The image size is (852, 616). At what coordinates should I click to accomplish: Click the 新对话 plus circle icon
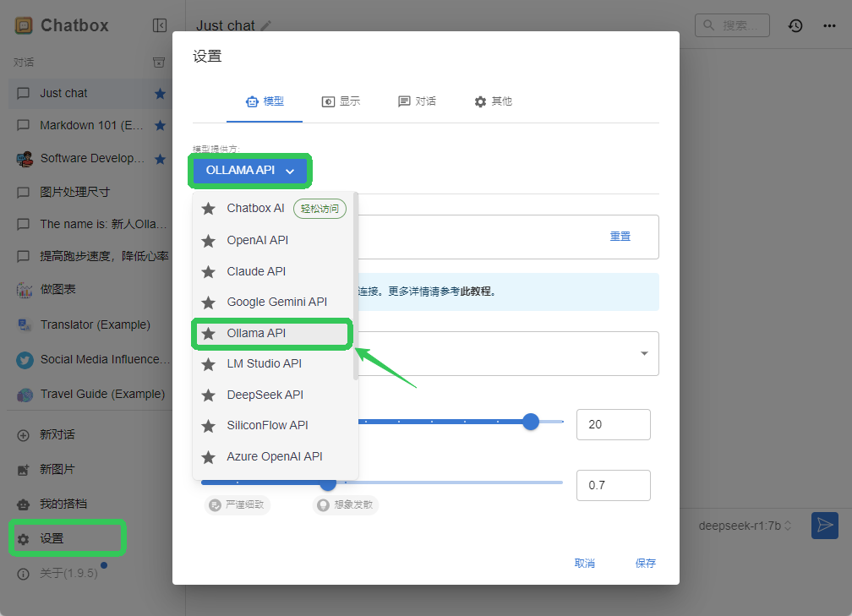point(24,435)
